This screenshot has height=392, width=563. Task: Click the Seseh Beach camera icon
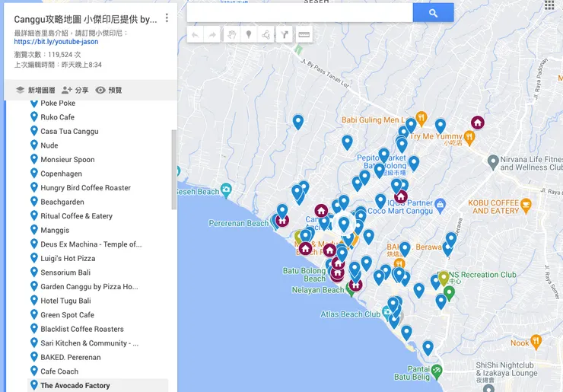226,190
